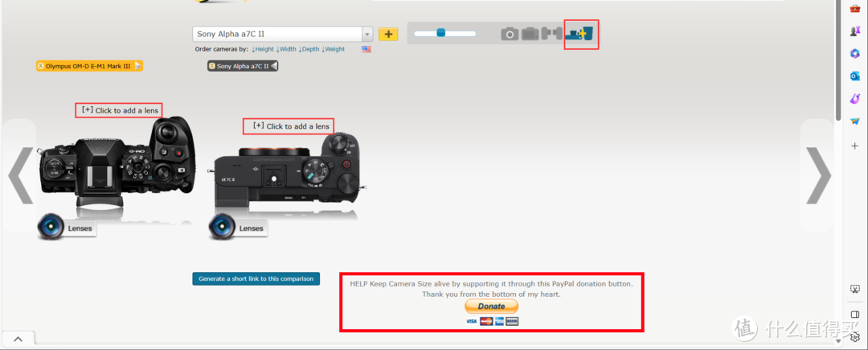Screen dimensions: 868x350
Task: Select the side view camera icon
Action: tap(551, 35)
